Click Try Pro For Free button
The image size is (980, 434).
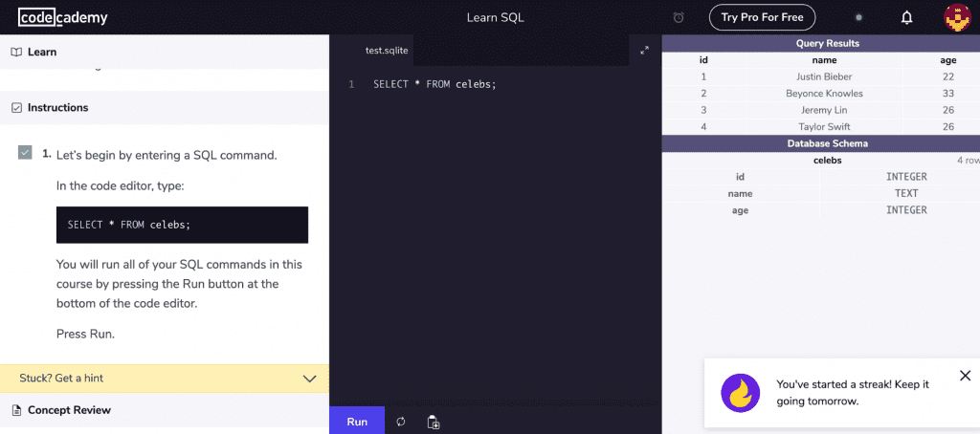(x=762, y=17)
